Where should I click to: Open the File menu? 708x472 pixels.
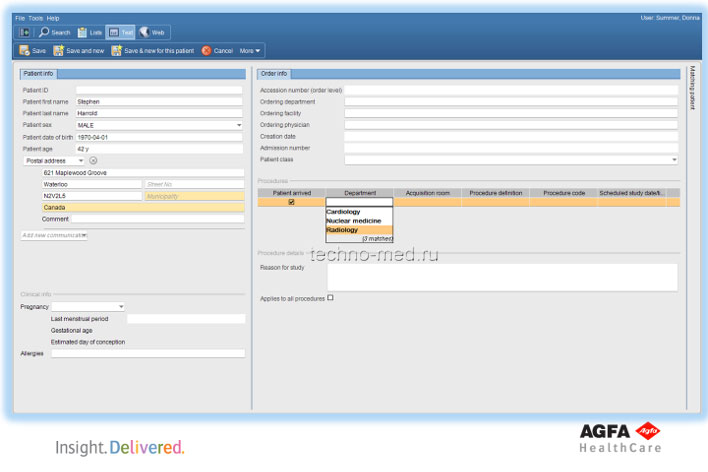click(x=20, y=18)
